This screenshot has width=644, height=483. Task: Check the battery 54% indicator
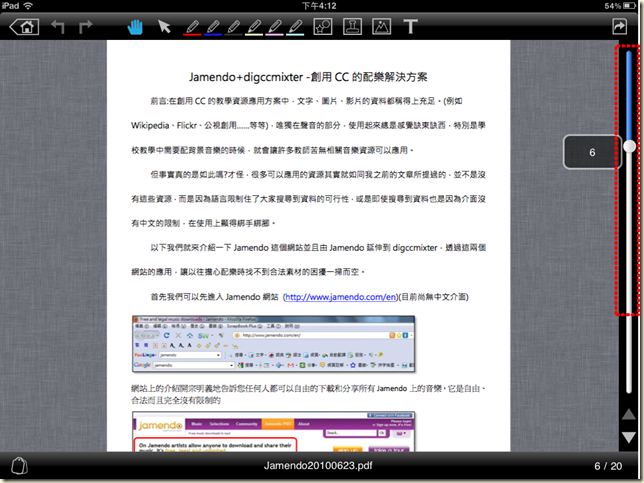tap(619, 6)
